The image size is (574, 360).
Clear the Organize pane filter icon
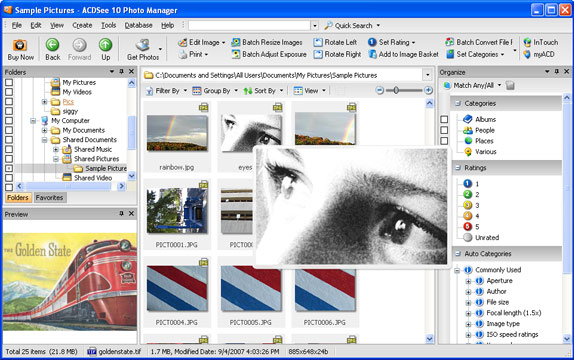point(510,86)
